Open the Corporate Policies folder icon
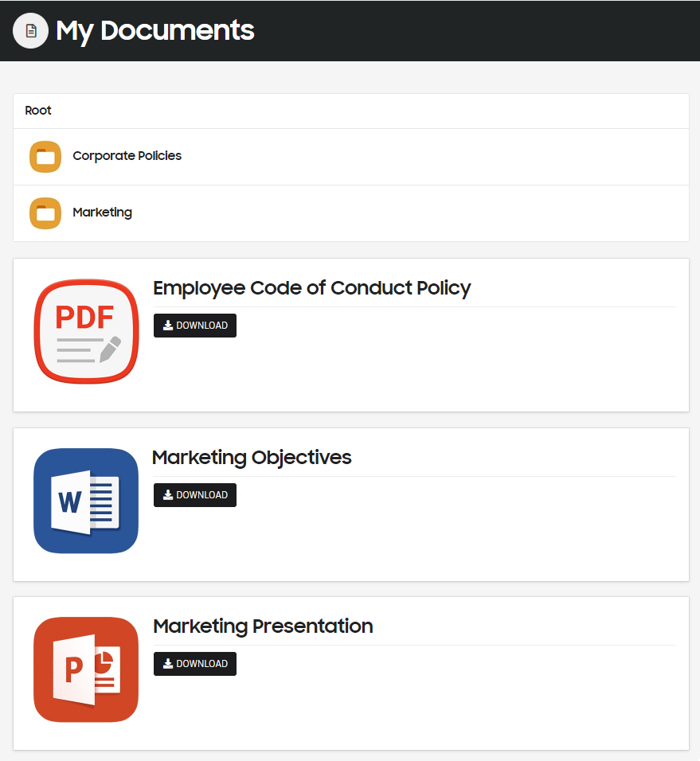 coord(45,157)
